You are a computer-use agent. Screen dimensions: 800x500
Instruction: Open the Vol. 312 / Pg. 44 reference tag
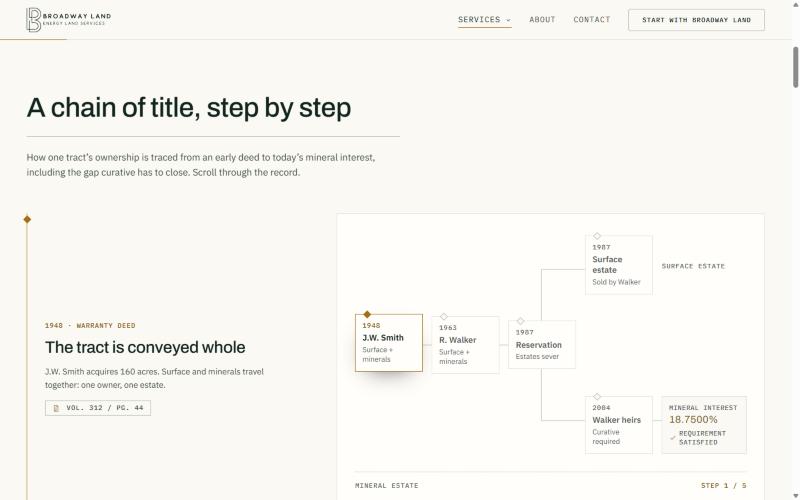coord(98,408)
